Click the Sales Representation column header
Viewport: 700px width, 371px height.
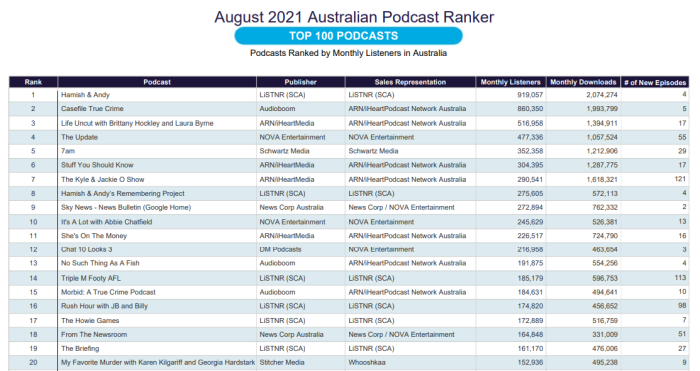tap(410, 82)
